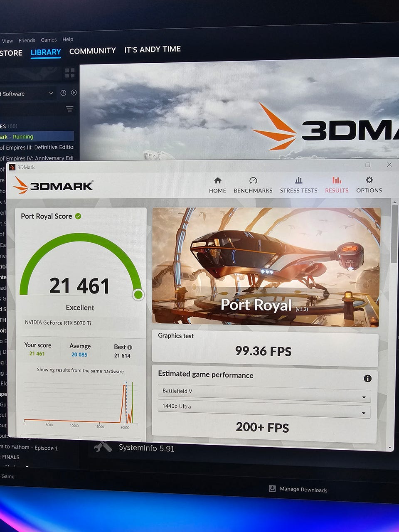The width and height of the screenshot is (399, 532).
Task: Open the Steam library filter options icon
Action: [69, 109]
